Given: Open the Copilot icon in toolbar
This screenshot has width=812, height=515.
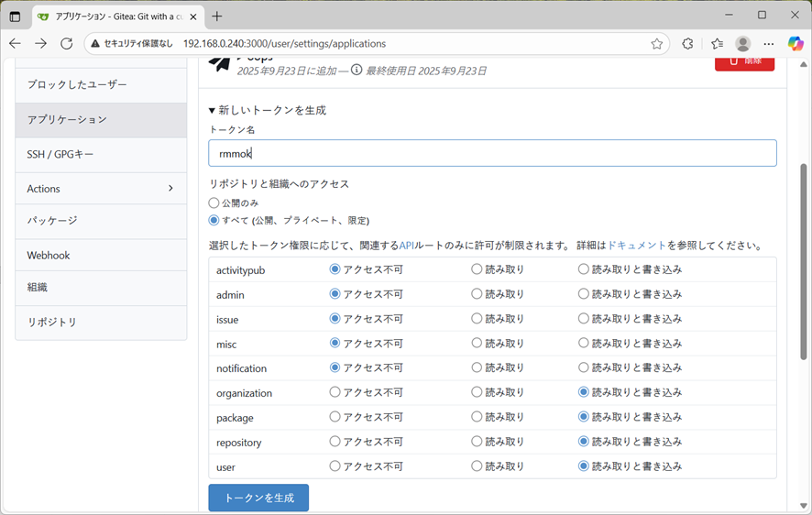Looking at the screenshot, I should (795, 43).
